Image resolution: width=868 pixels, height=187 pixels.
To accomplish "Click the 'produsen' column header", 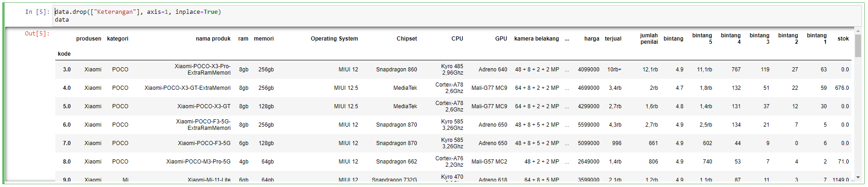I will (x=89, y=39).
